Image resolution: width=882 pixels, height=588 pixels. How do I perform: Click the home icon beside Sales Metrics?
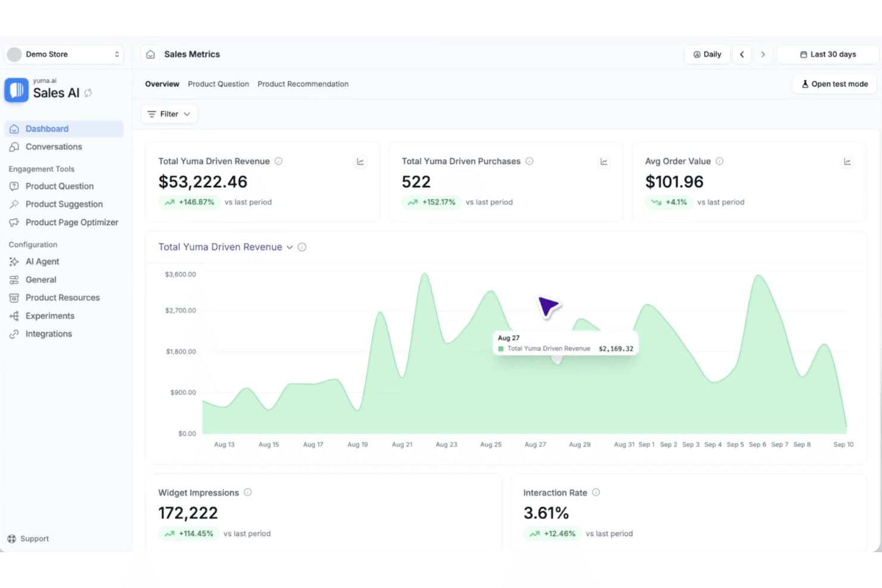151,54
